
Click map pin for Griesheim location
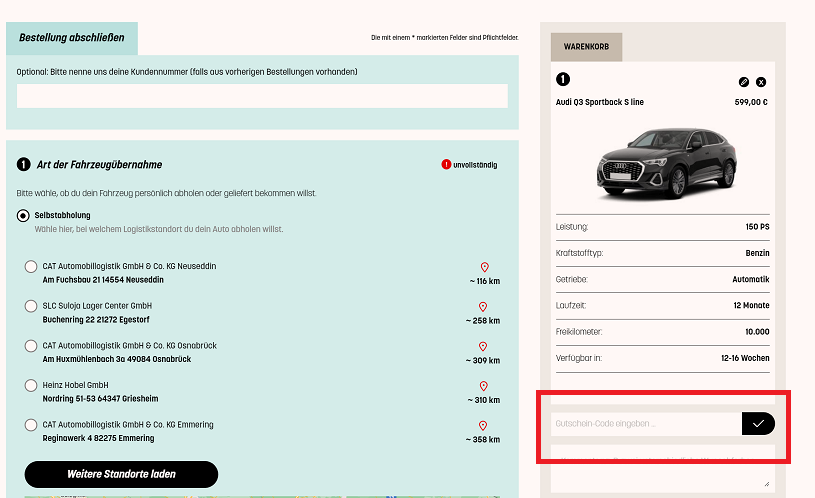pyautogui.click(x=484, y=386)
